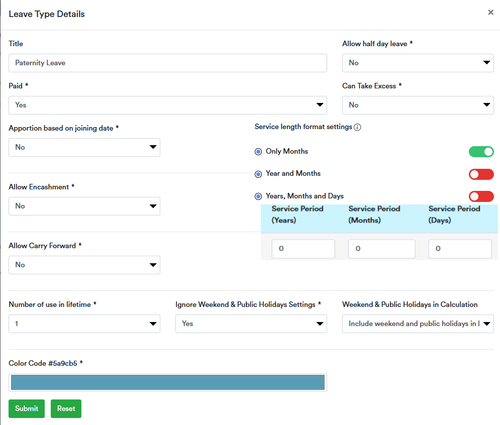Turn off the Only Months toggle switch
The image size is (500, 425).
481,152
